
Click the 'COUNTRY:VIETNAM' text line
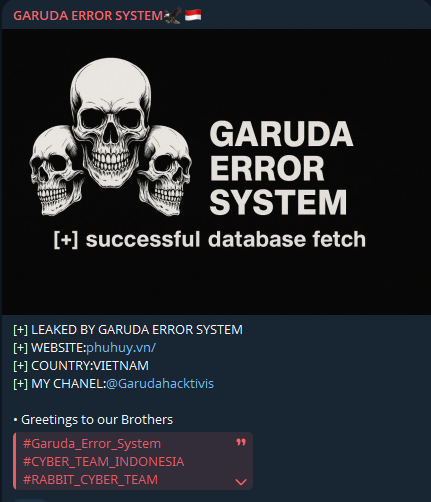click(x=81, y=366)
